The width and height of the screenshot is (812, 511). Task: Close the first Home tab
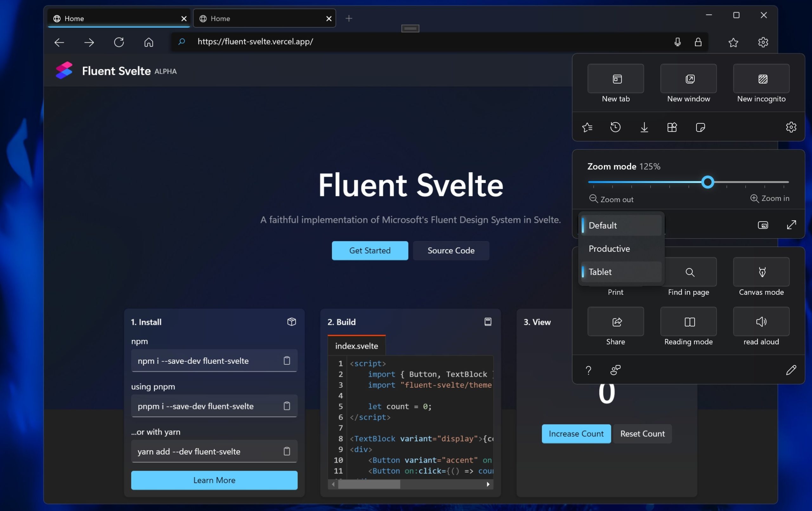click(x=184, y=18)
